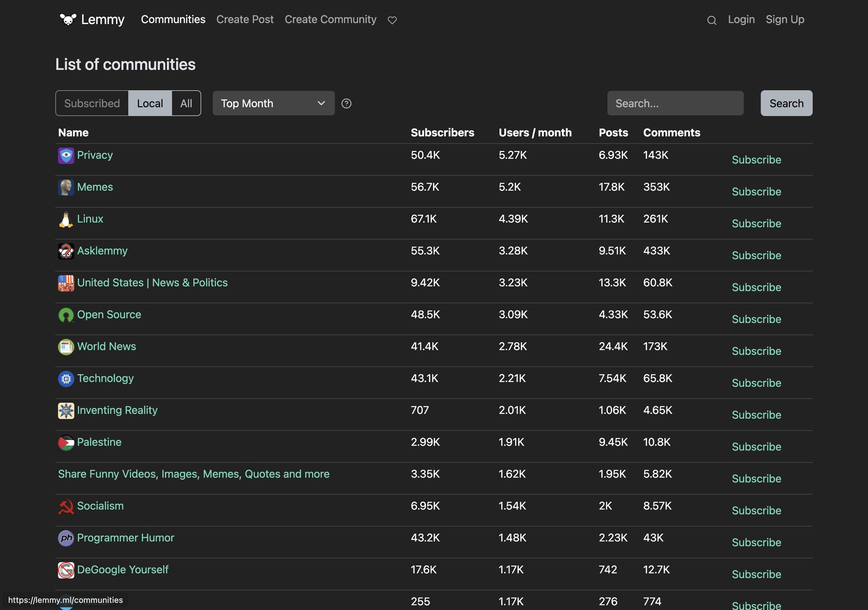Screen dimensions: 868x610
Task: Open the sort help question-mark icon
Action: click(x=346, y=104)
